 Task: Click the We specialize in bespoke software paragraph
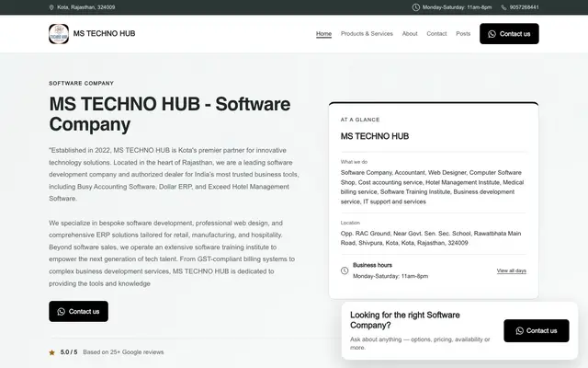pyautogui.click(x=172, y=253)
